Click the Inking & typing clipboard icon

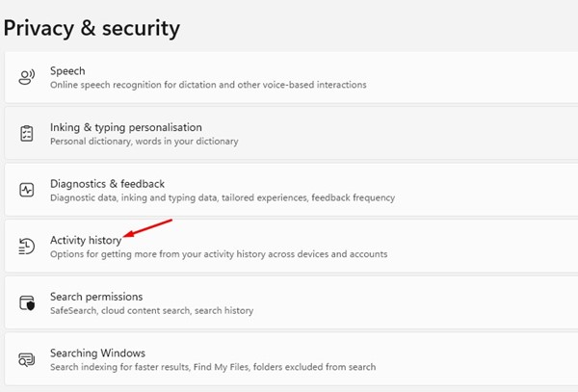(27, 134)
